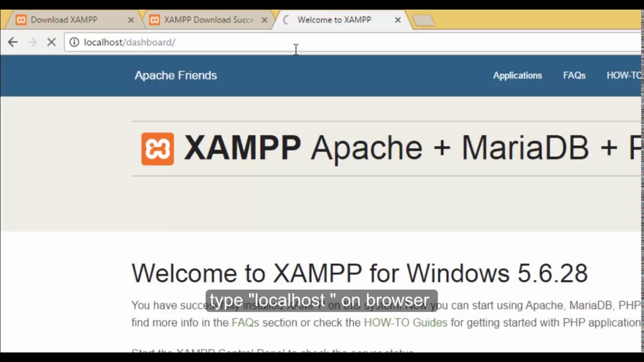Follow the HOW-TO Guides link

click(406, 322)
